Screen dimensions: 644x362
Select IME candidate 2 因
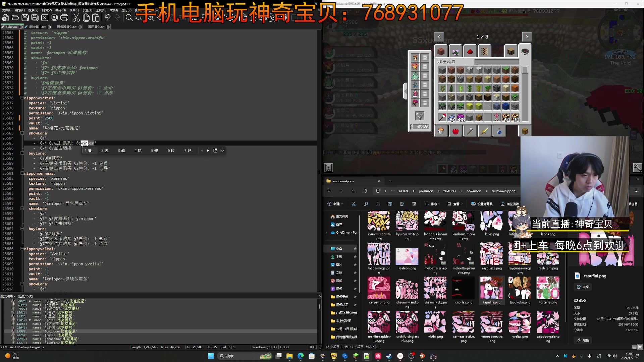pyautogui.click(x=105, y=150)
